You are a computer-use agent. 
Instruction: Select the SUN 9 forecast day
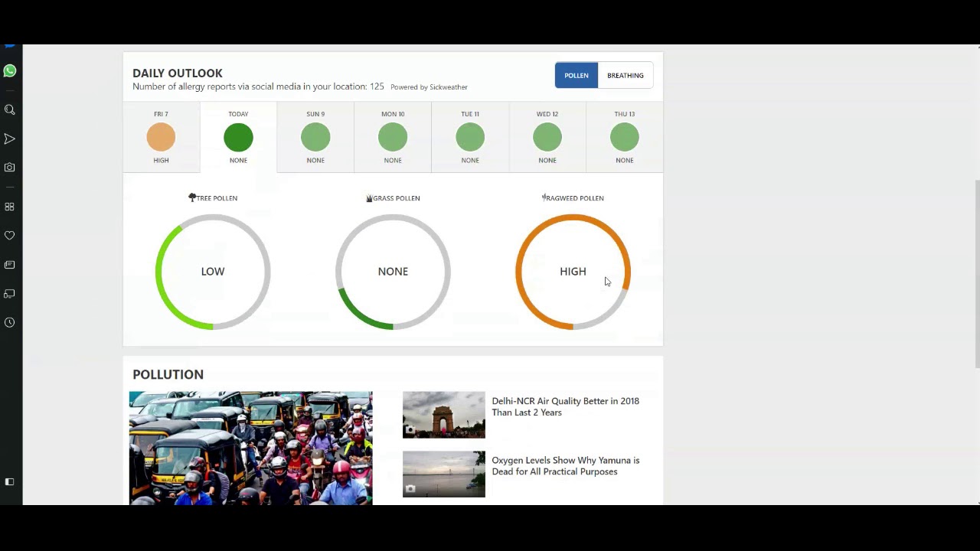[x=315, y=137]
